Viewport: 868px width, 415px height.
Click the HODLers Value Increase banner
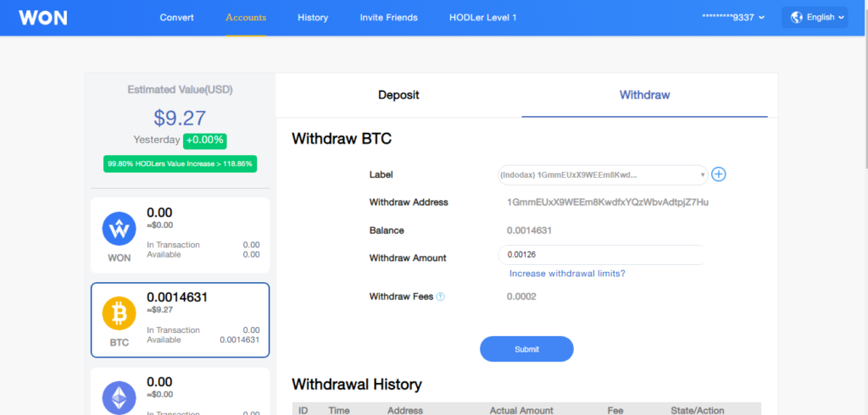click(x=180, y=163)
